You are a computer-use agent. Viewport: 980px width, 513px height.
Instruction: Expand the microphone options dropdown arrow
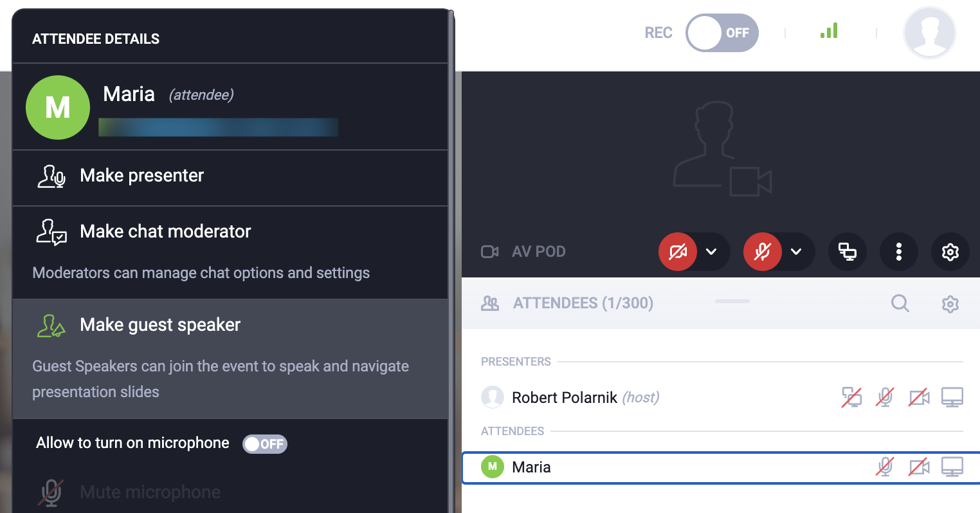coord(796,252)
